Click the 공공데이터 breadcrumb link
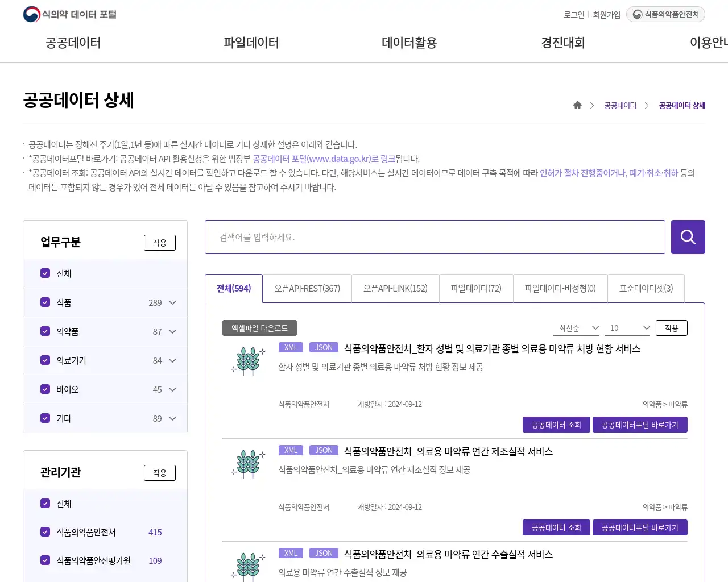Screen dimensions: 728x582 (x=620, y=105)
